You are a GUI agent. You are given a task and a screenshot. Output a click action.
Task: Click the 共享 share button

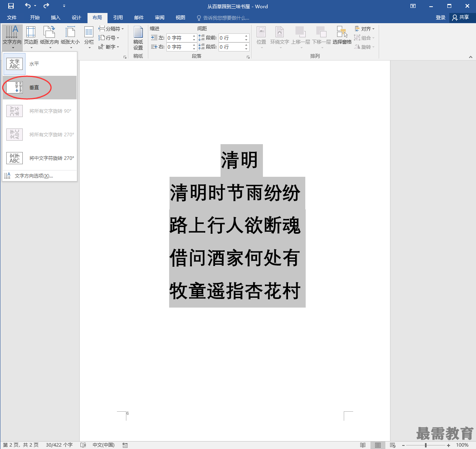pos(461,18)
